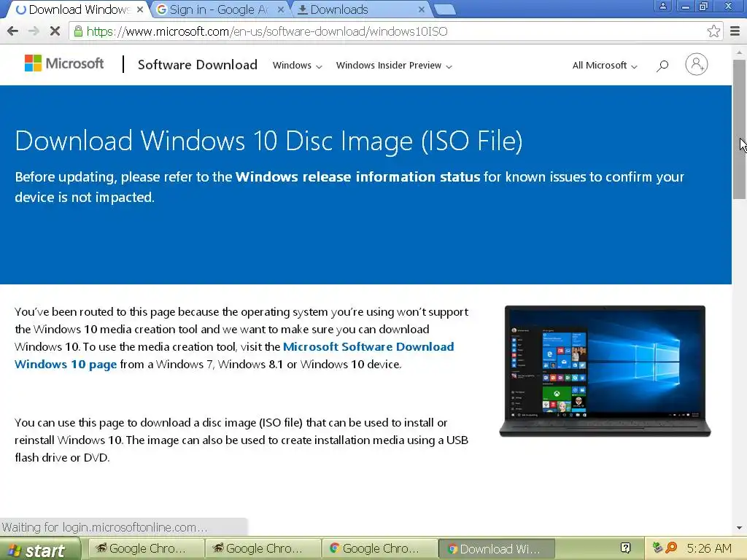Image resolution: width=747 pixels, height=560 pixels.
Task: Close the Sign in - Google tab
Action: point(281,9)
